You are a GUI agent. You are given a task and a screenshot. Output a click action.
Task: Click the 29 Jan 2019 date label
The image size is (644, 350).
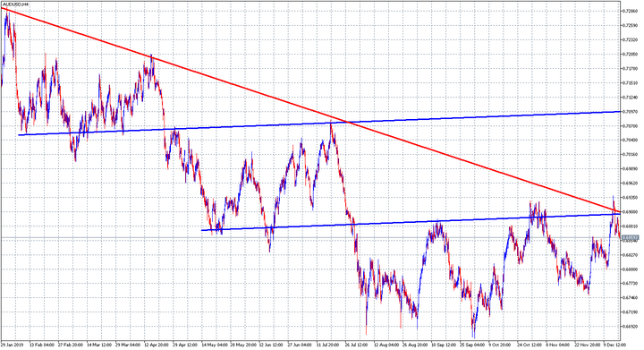point(13,345)
